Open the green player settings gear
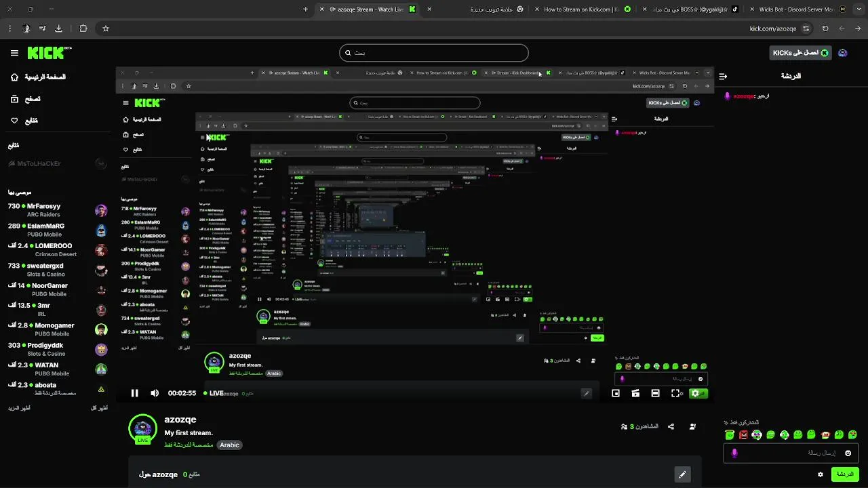Viewport: 868px width, 488px height. tap(695, 393)
